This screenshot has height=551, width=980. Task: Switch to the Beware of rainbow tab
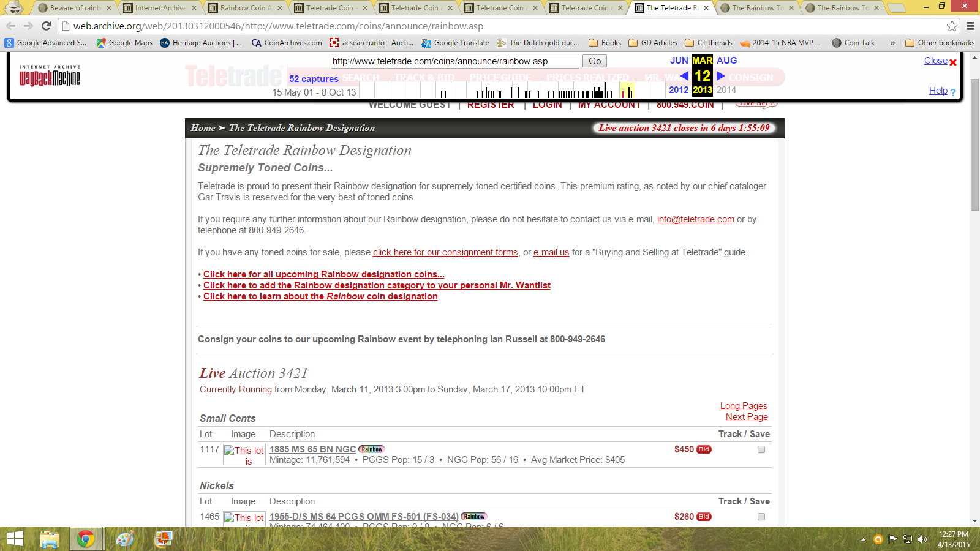(x=73, y=8)
